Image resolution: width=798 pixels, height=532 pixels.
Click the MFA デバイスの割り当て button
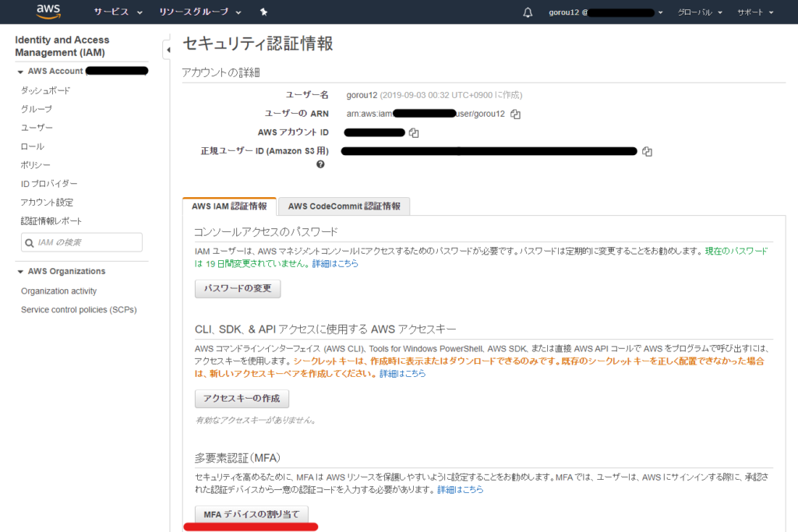click(252, 514)
